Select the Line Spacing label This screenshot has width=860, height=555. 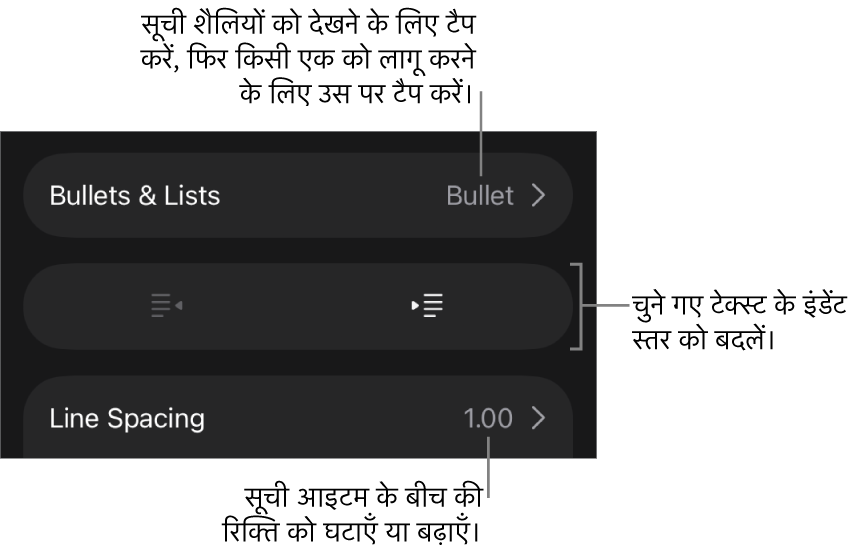point(127,418)
